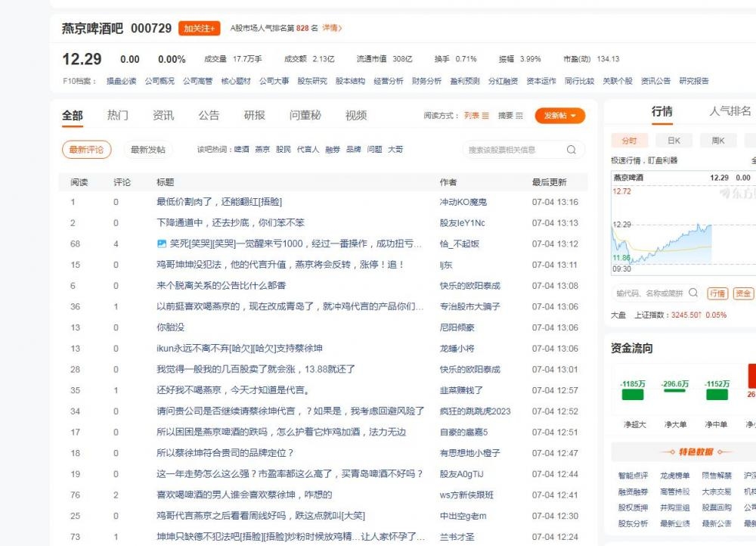Switch to the 热门 tab

click(118, 115)
